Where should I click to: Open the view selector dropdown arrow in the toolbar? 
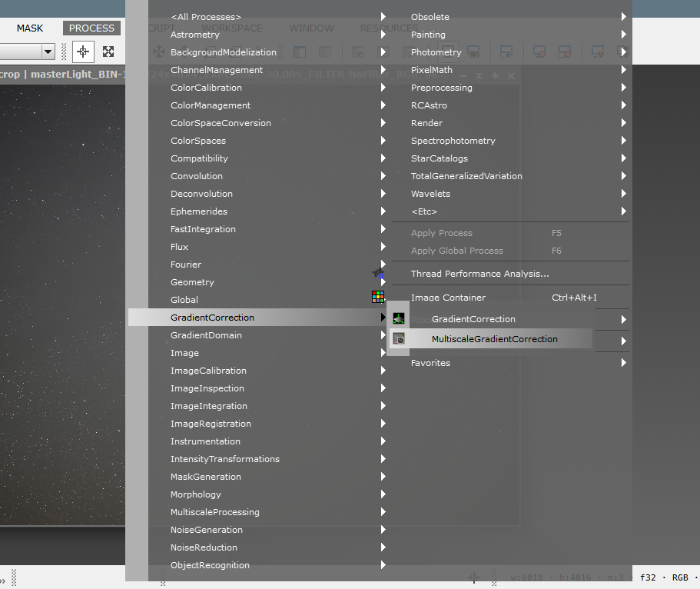pos(48,52)
